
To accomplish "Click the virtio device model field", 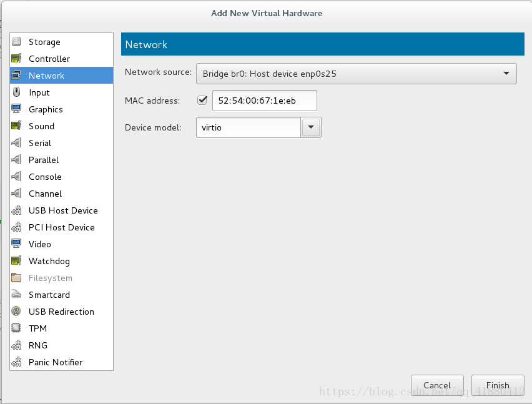I will pyautogui.click(x=249, y=127).
